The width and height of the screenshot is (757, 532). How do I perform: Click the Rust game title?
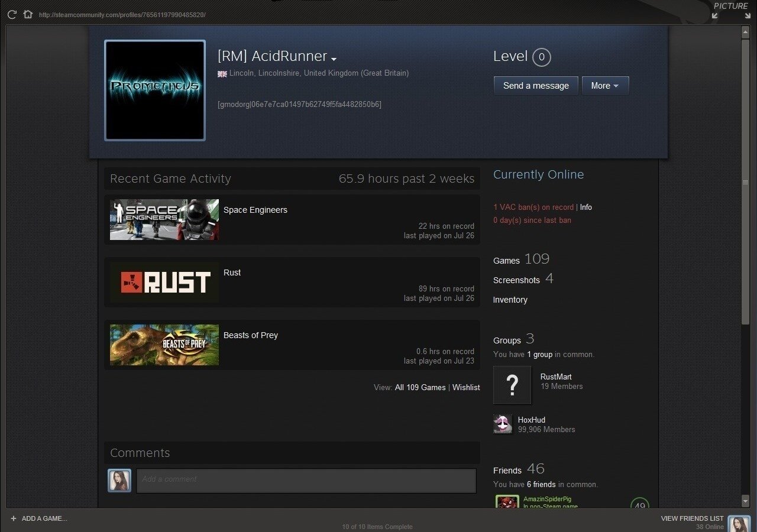[x=232, y=273]
